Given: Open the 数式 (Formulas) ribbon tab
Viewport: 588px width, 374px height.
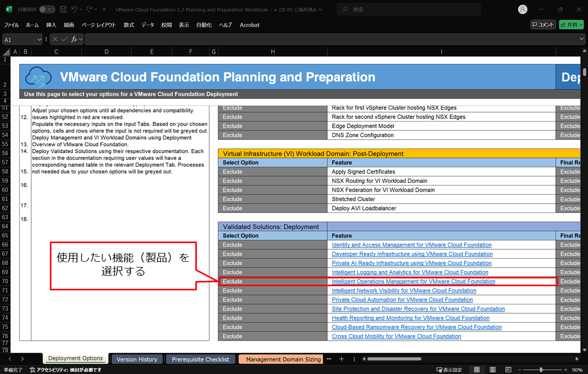Looking at the screenshot, I should (129, 25).
